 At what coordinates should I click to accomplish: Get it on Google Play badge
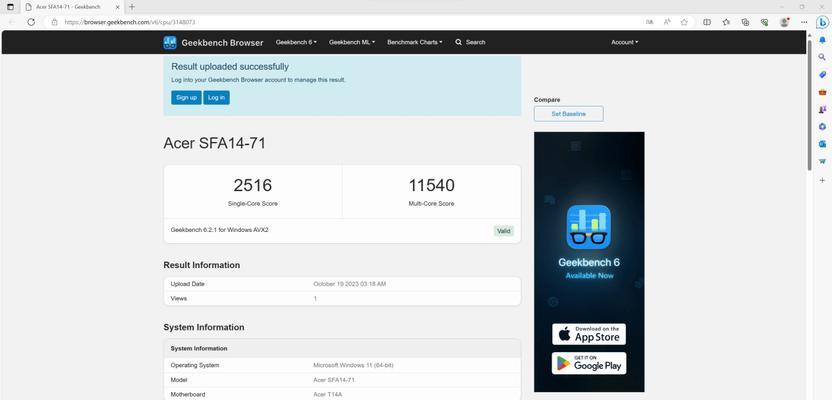point(589,363)
